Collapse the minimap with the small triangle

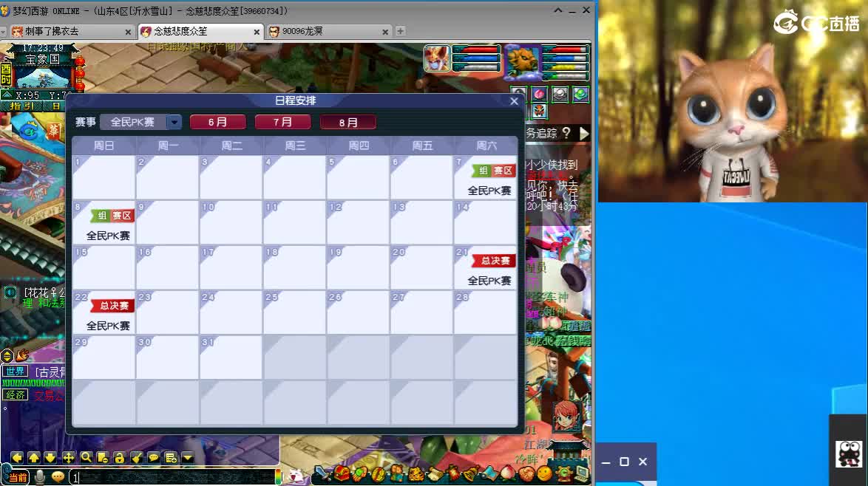(x=7, y=95)
